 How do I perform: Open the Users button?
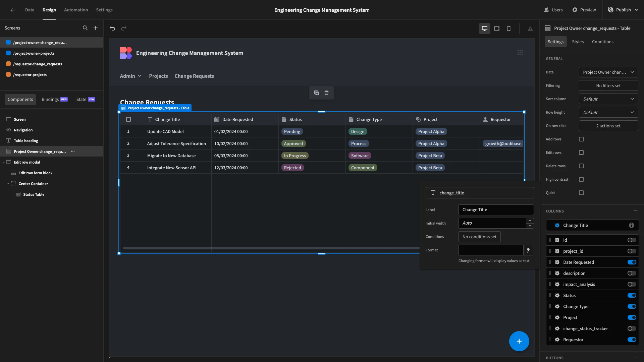[x=553, y=10]
